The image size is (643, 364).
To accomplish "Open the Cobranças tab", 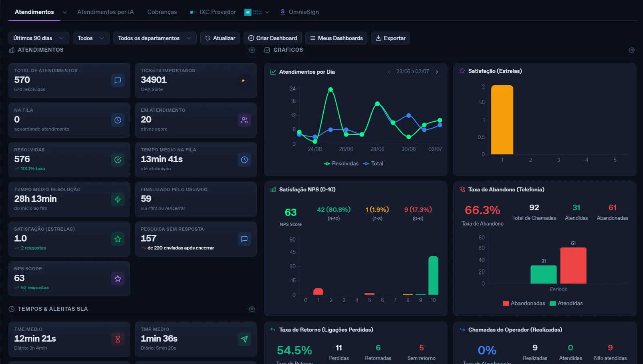I will [162, 12].
